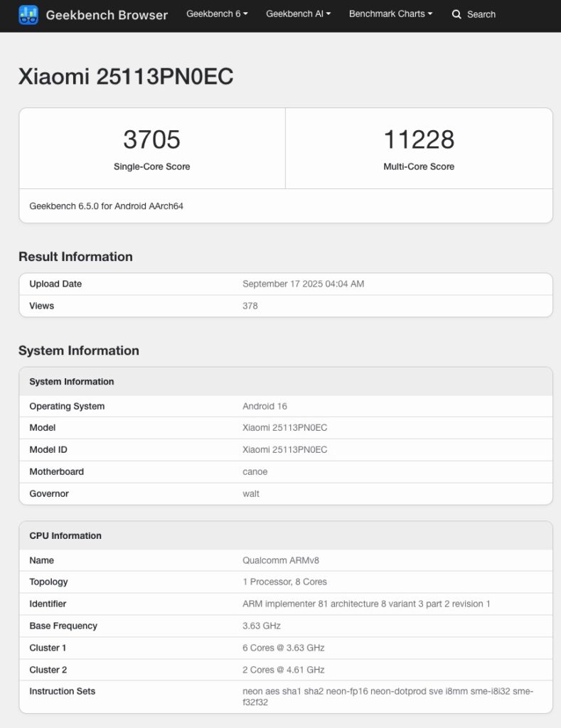The height and width of the screenshot is (728, 561).
Task: Click the upload date September 17 2025 value
Action: [x=303, y=284]
